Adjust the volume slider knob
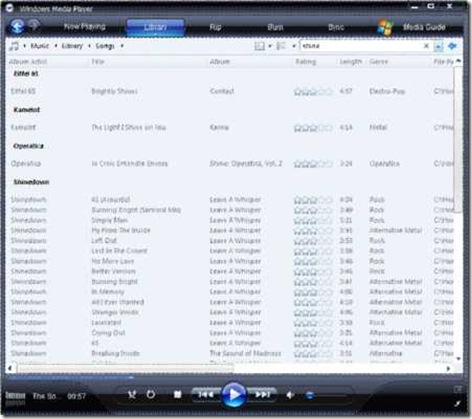 pos(310,395)
